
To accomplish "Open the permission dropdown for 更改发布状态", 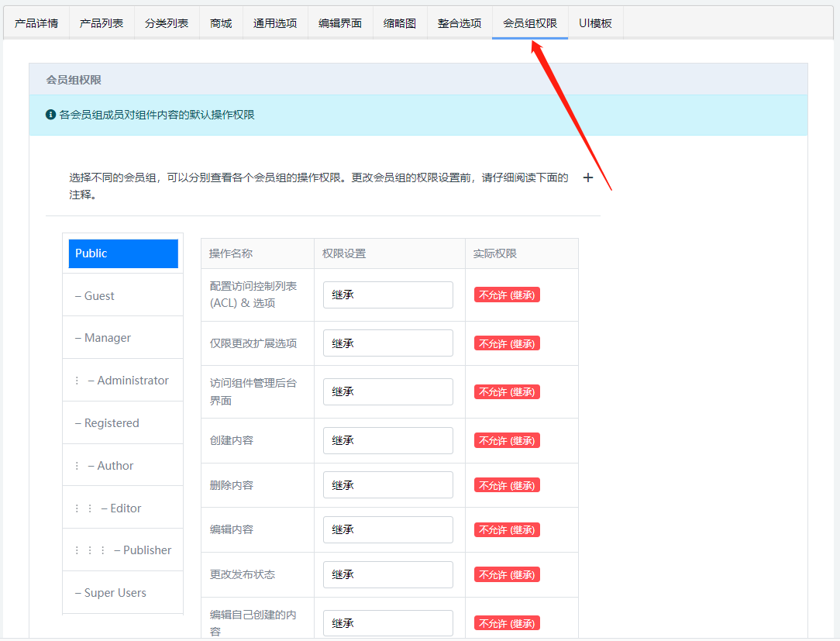I will point(387,574).
